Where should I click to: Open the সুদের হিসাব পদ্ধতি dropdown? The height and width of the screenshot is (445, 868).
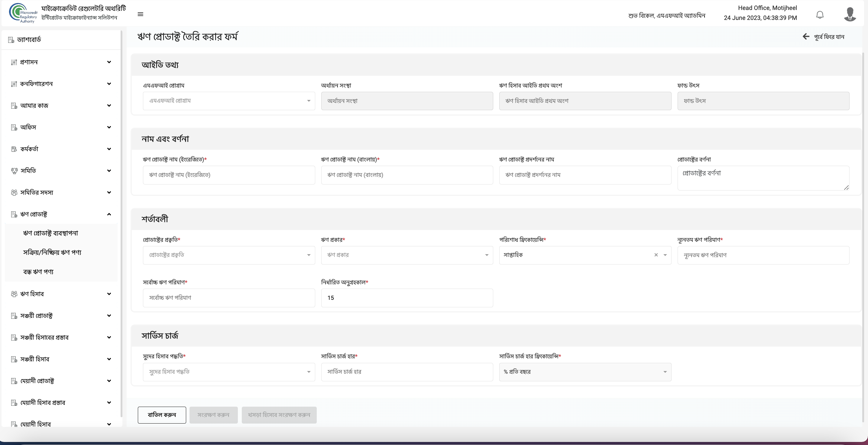[x=229, y=372]
